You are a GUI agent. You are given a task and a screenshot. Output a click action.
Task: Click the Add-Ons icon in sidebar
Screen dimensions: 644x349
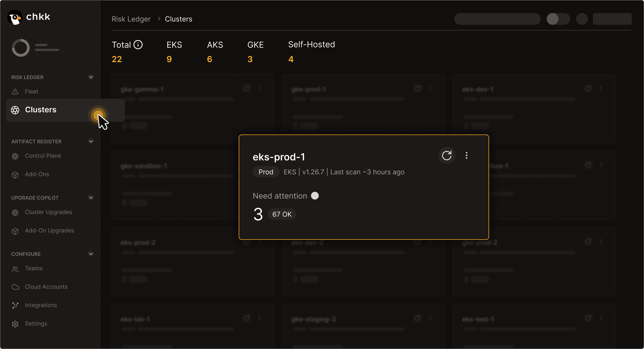click(x=15, y=174)
